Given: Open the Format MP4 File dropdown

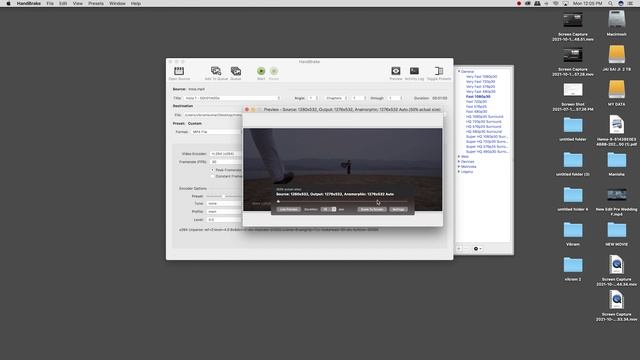Looking at the screenshot, I should [216, 132].
